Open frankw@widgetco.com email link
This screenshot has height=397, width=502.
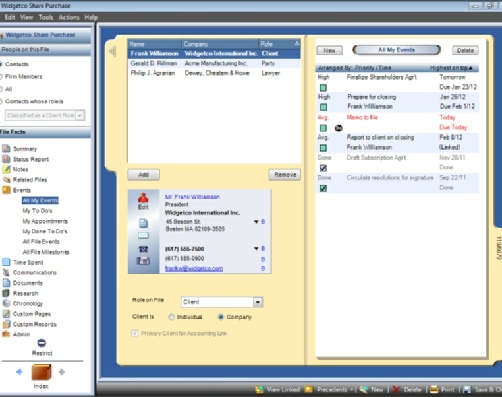click(x=194, y=269)
